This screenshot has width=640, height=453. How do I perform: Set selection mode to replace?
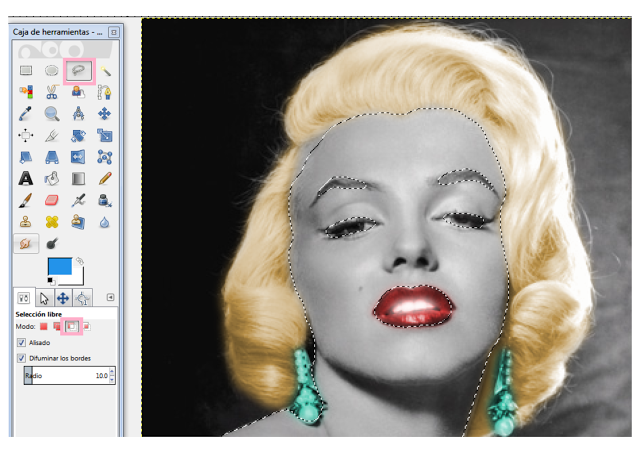pyautogui.click(x=44, y=326)
